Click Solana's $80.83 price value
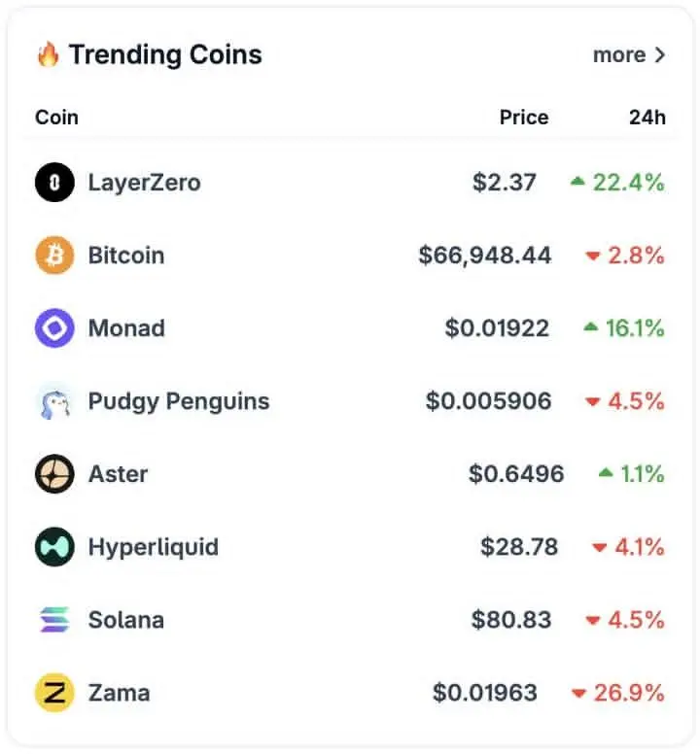 click(x=511, y=620)
